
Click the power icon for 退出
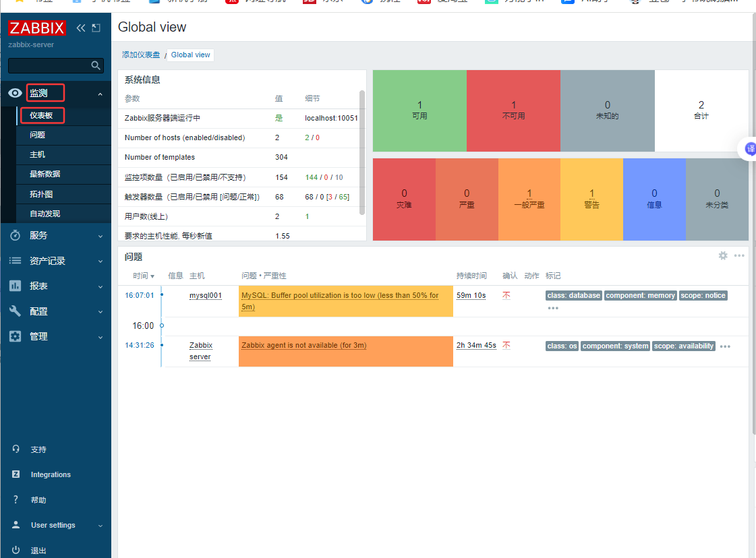click(x=16, y=550)
